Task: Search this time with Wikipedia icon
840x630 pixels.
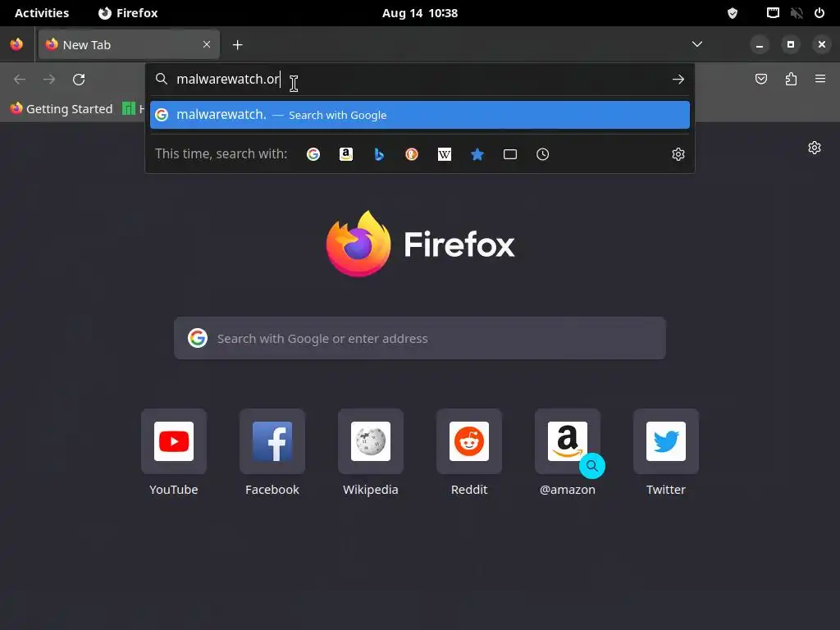Action: click(x=445, y=154)
